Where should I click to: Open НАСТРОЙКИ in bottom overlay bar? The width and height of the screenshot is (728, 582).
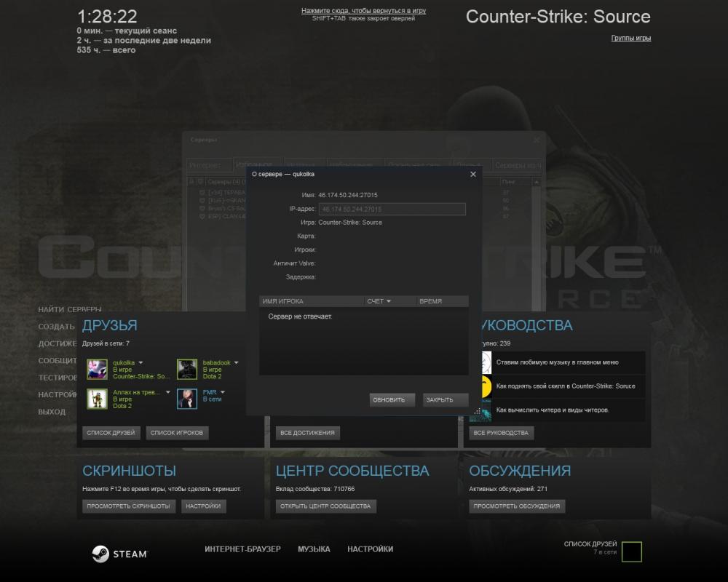tap(371, 549)
